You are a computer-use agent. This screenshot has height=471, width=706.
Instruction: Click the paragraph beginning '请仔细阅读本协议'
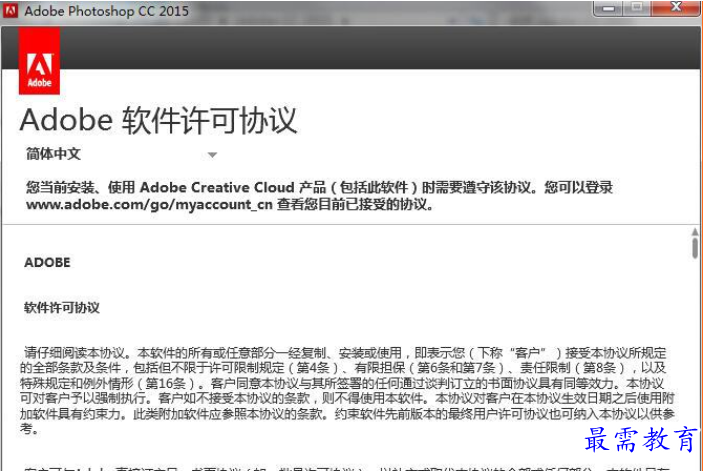pyautogui.click(x=347, y=390)
